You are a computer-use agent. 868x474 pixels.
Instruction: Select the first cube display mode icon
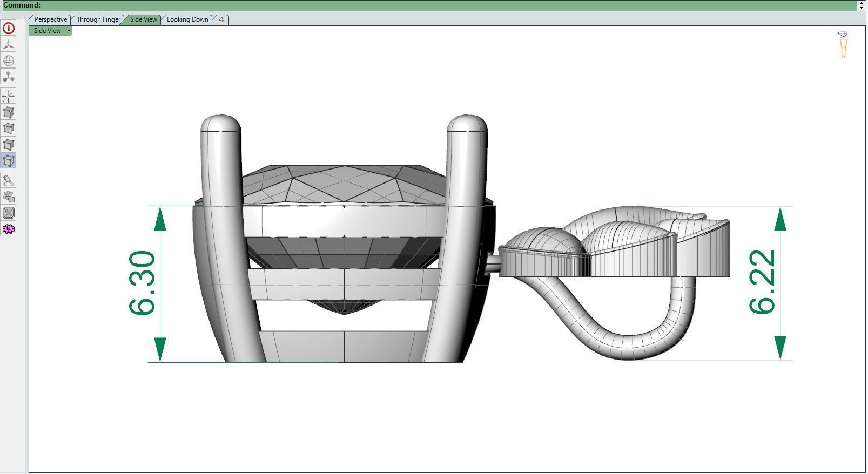pyautogui.click(x=9, y=112)
